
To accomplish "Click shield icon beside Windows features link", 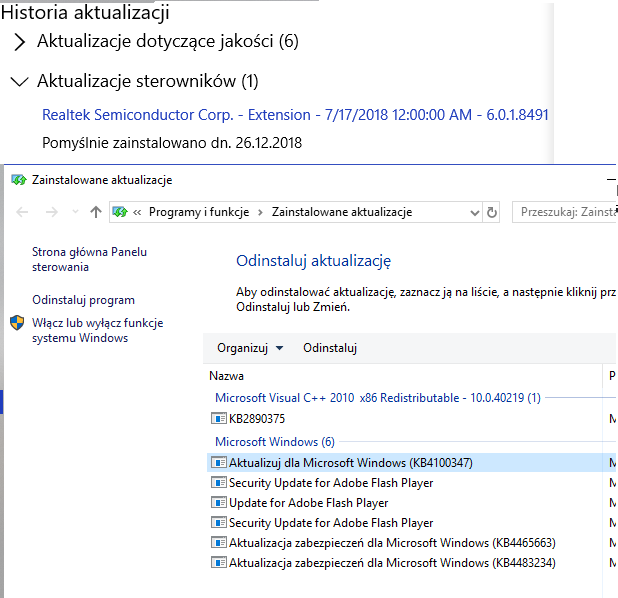I will (17, 323).
